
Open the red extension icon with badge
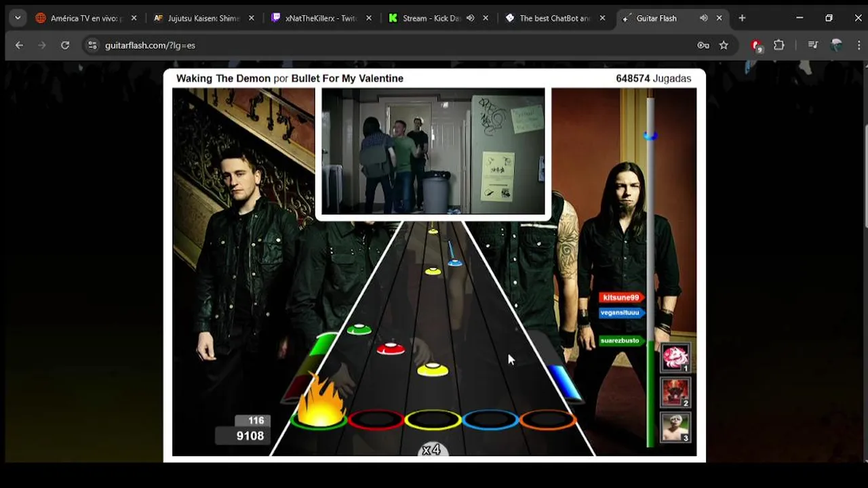point(757,45)
